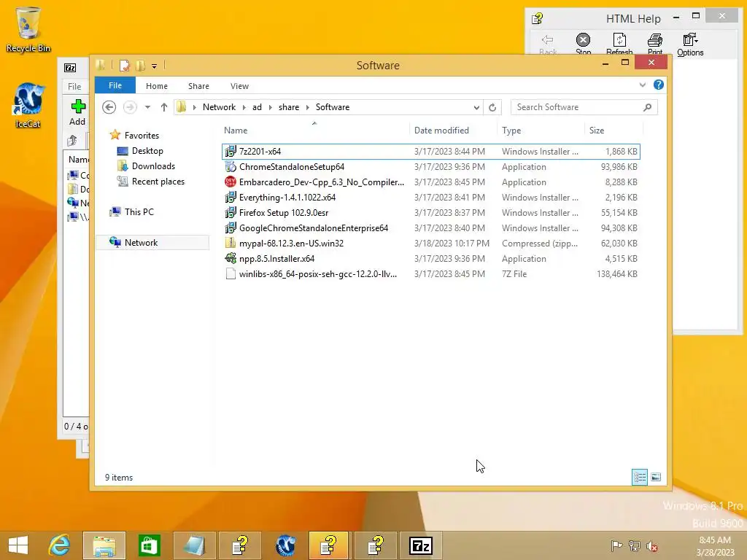Click the Stop button in HTML Help
The height and width of the screenshot is (560, 747).
tap(583, 44)
